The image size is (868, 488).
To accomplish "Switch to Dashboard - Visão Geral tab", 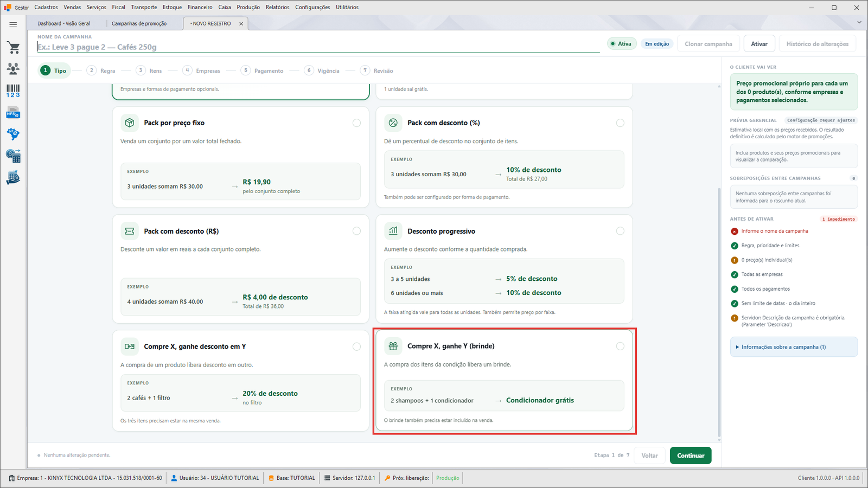I will coord(64,24).
